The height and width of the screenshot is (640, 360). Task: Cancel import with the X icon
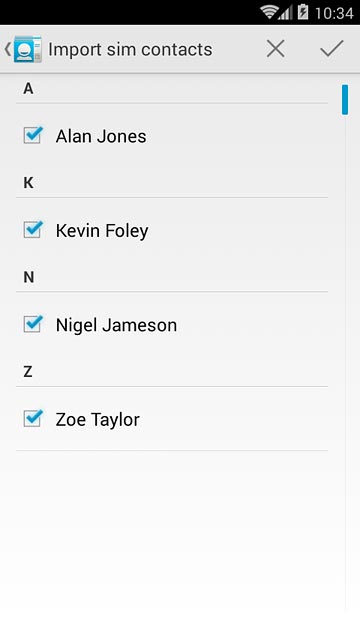(x=276, y=49)
